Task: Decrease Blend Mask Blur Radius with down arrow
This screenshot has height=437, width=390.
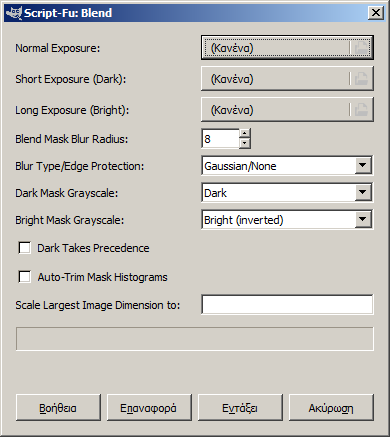Action: pos(245,143)
